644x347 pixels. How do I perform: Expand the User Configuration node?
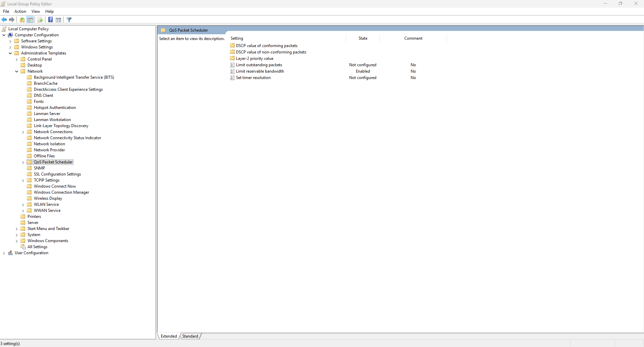coord(4,253)
